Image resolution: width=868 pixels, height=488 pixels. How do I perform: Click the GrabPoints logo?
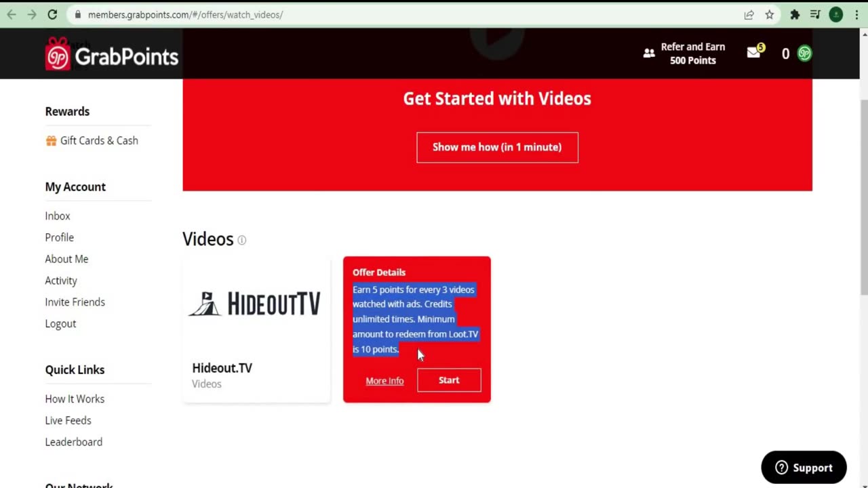click(112, 54)
